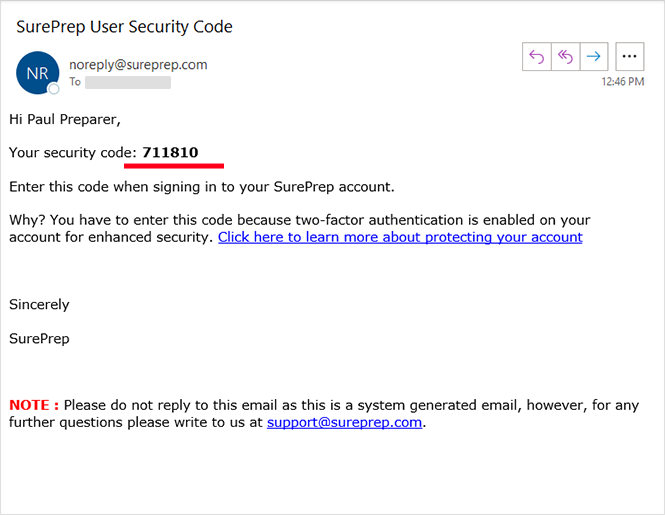Click the redacted recipient name after To
665x515 pixels.
tap(128, 82)
